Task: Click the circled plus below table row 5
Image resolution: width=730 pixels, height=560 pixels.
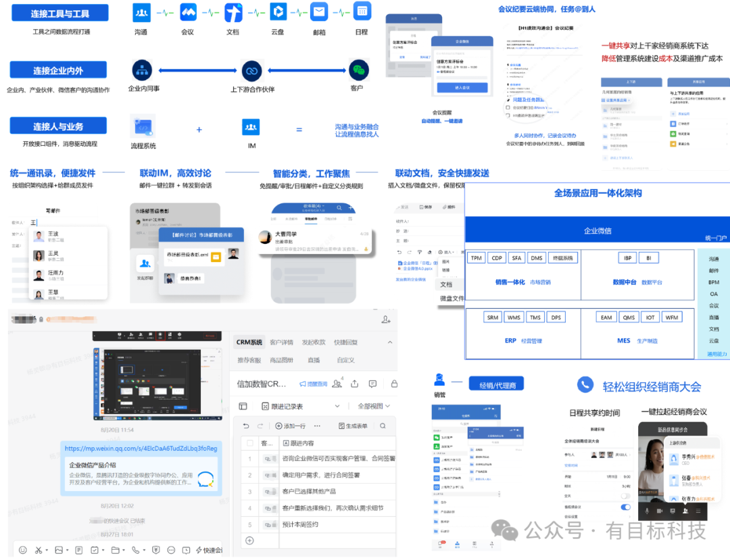Action: [x=249, y=540]
